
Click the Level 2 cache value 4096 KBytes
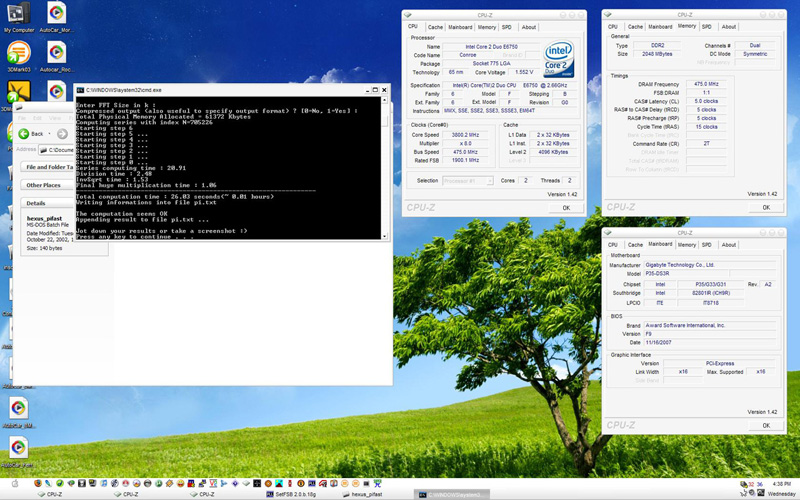click(552, 152)
